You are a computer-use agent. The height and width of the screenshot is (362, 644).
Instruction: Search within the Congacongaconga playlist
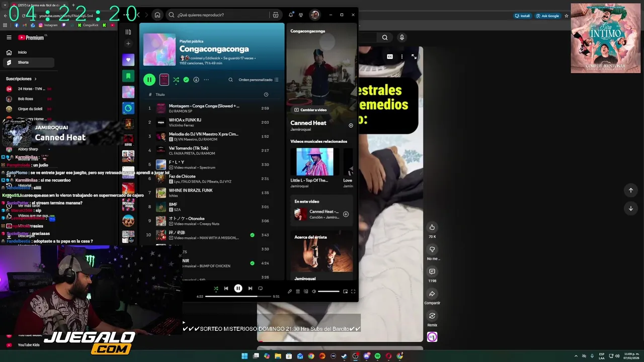(230, 79)
